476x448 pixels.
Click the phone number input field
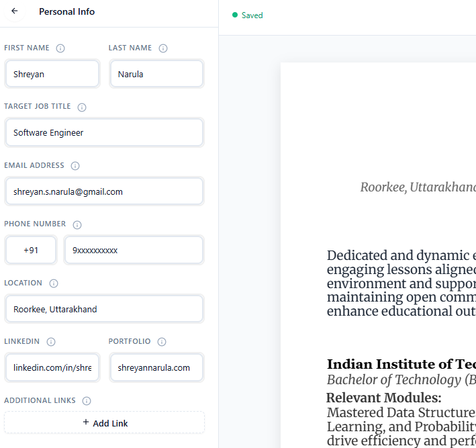tap(134, 251)
